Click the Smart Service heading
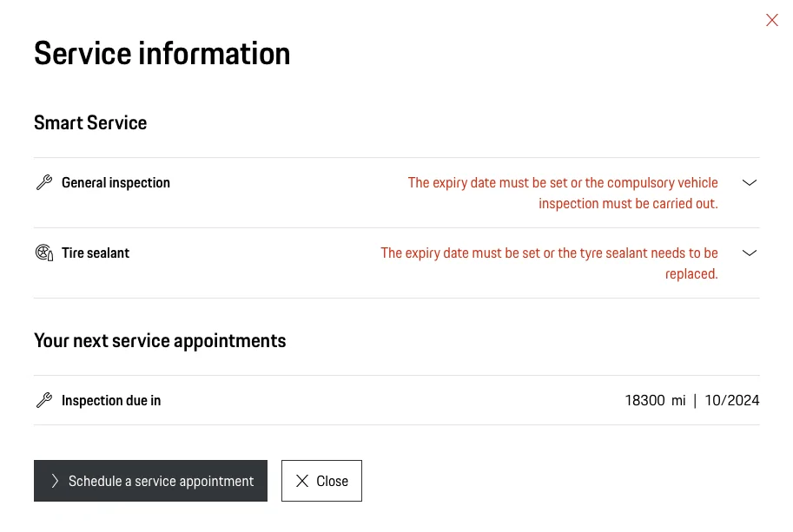793x532 pixels. [x=90, y=122]
